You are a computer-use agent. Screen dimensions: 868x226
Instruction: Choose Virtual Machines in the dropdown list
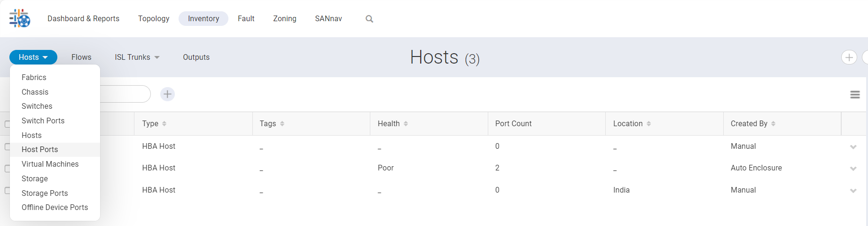(x=50, y=164)
